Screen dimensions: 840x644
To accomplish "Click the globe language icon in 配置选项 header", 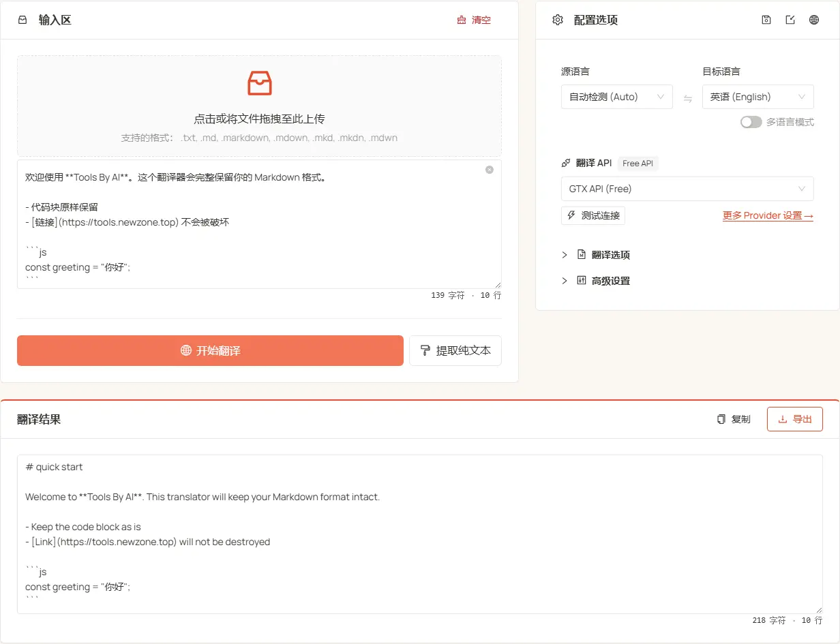I will [814, 20].
